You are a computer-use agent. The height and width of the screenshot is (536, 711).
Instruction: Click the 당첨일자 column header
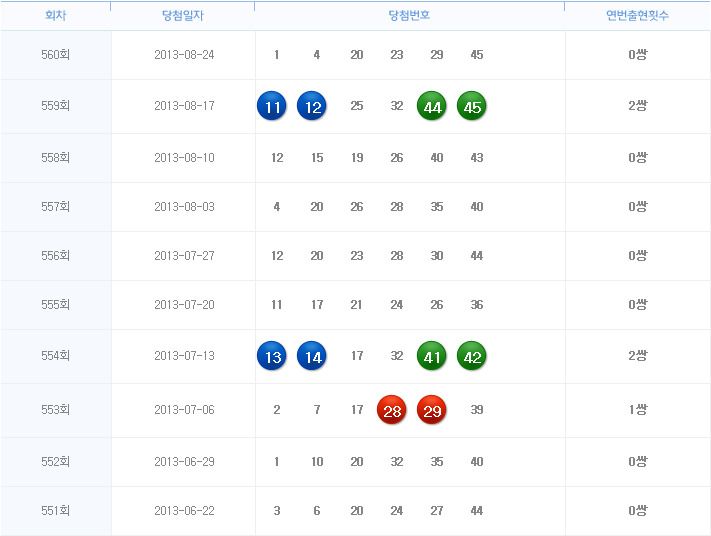pos(183,16)
